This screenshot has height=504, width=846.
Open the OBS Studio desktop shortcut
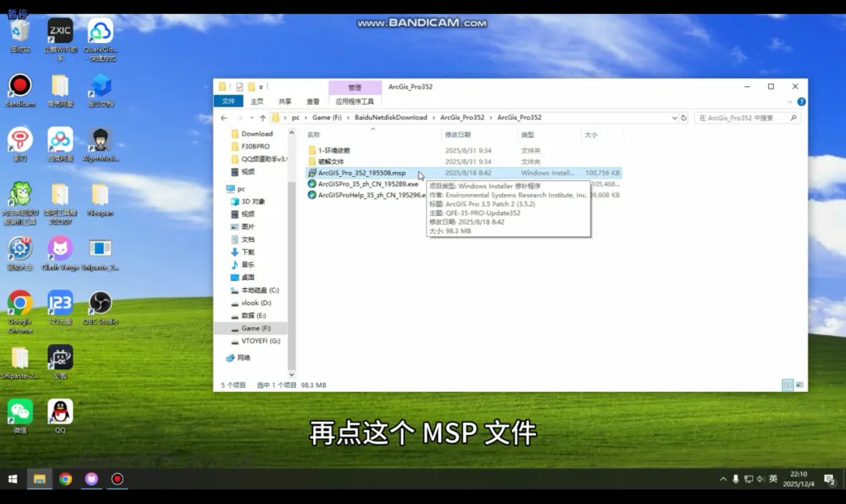(x=100, y=308)
